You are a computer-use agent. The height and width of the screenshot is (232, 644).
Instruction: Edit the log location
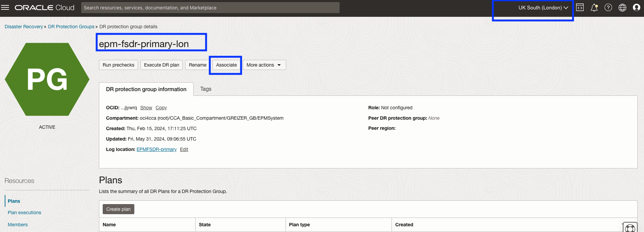point(184,149)
